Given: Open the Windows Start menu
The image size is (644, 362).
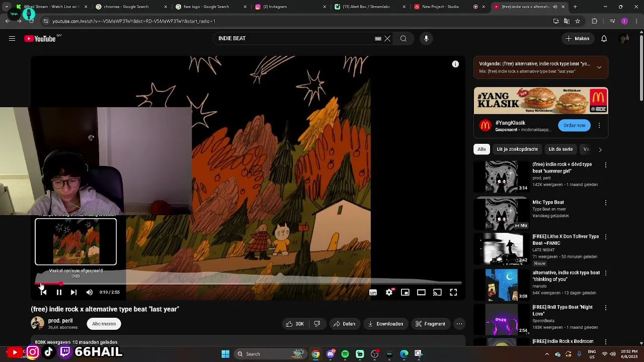Looking at the screenshot, I should pos(225,354).
